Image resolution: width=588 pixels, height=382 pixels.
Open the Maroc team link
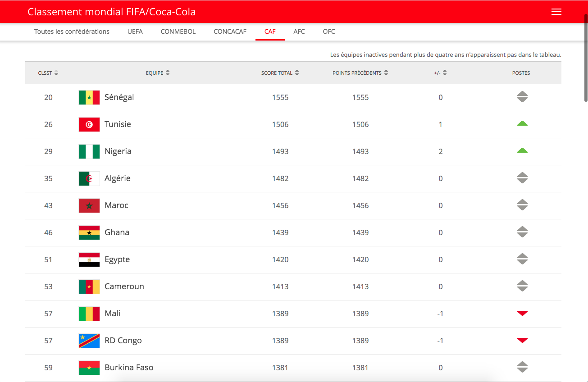click(116, 205)
